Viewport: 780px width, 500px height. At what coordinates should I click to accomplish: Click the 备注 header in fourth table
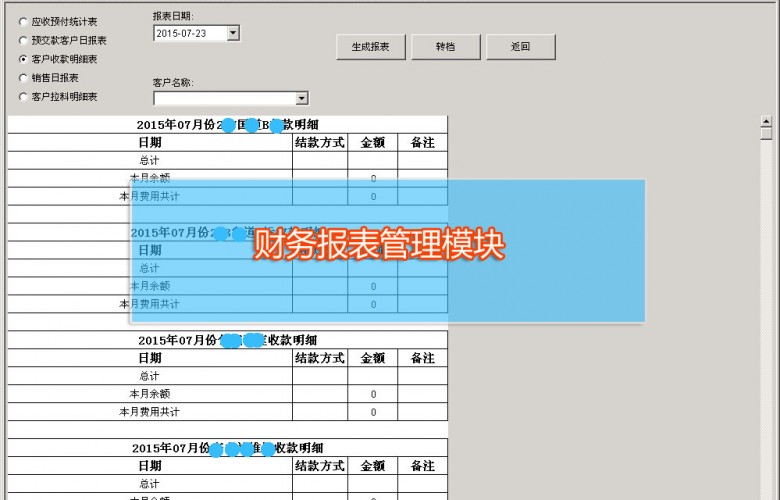tap(423, 466)
